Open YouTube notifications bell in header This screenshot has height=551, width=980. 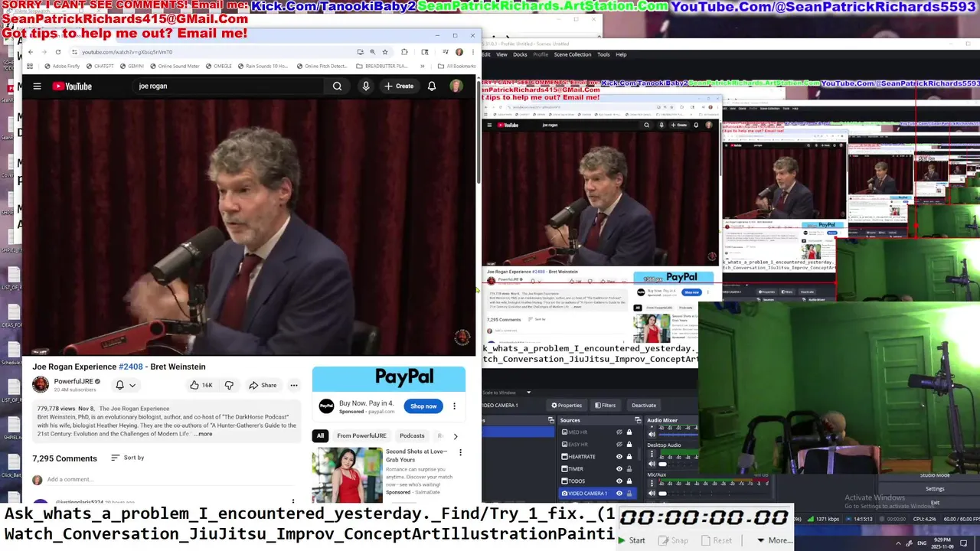(x=432, y=86)
